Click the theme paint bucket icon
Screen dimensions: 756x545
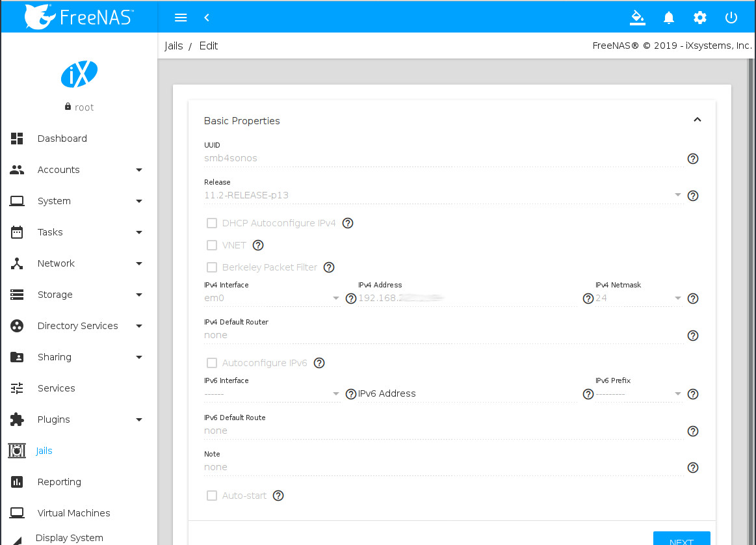(x=637, y=18)
